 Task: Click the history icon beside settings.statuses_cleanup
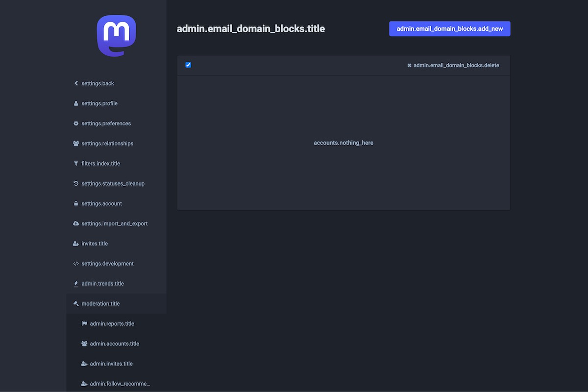tap(76, 184)
